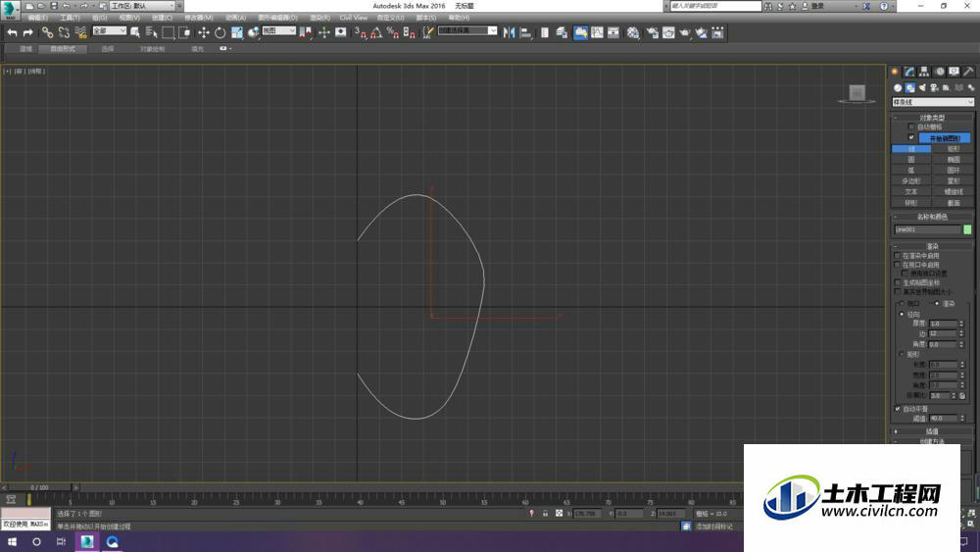The height and width of the screenshot is (552, 980).
Task: Click the Text shape button
Action: point(911,192)
